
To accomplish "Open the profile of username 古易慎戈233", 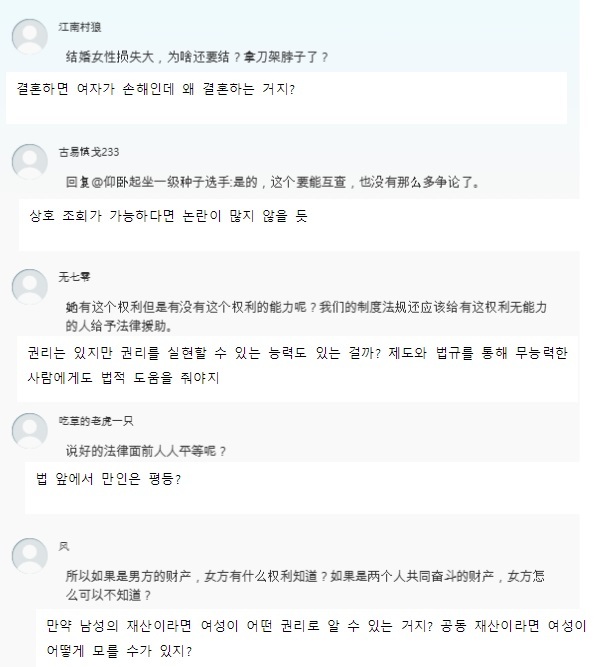I will pos(89,152).
